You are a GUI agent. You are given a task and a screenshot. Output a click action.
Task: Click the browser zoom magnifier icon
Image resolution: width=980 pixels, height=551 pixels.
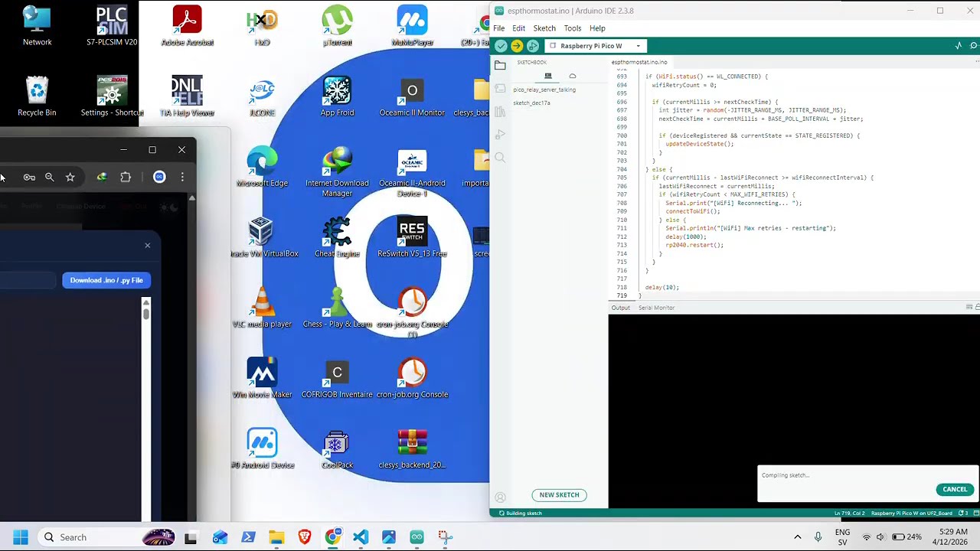click(x=49, y=178)
